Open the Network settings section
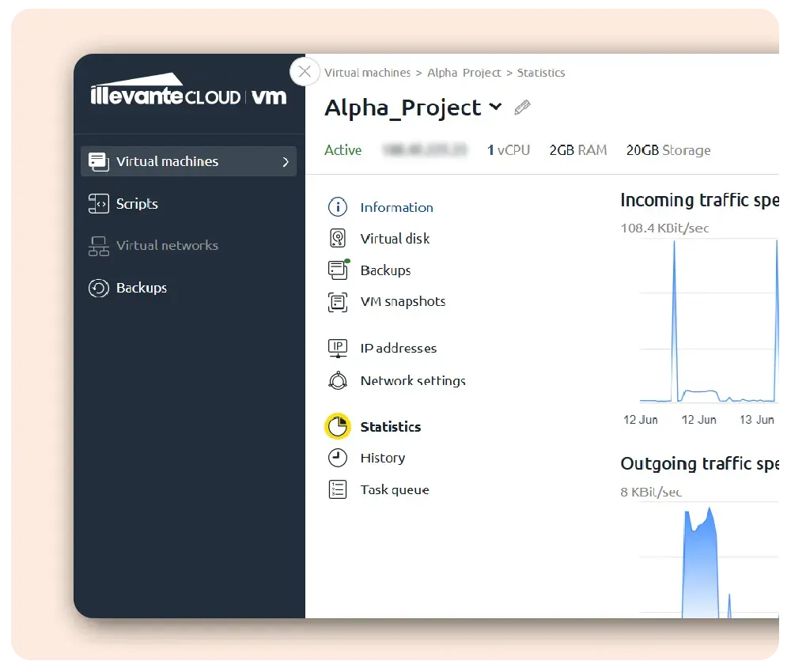 coord(413,380)
